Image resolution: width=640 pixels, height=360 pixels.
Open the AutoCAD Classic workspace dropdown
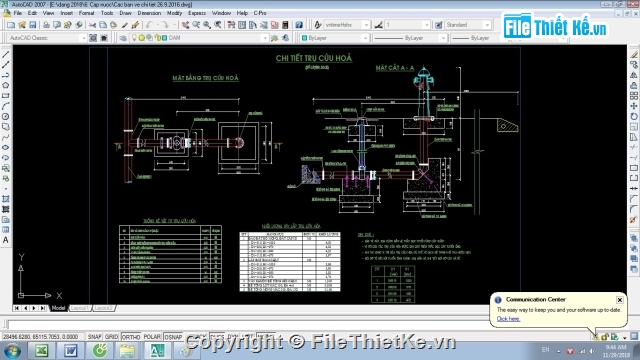click(83, 38)
